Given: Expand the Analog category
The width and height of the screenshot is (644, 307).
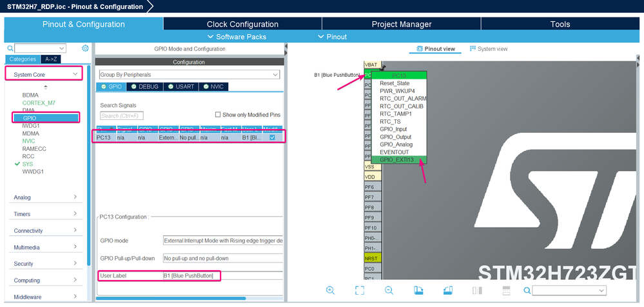Looking at the screenshot, I should 45,197.
